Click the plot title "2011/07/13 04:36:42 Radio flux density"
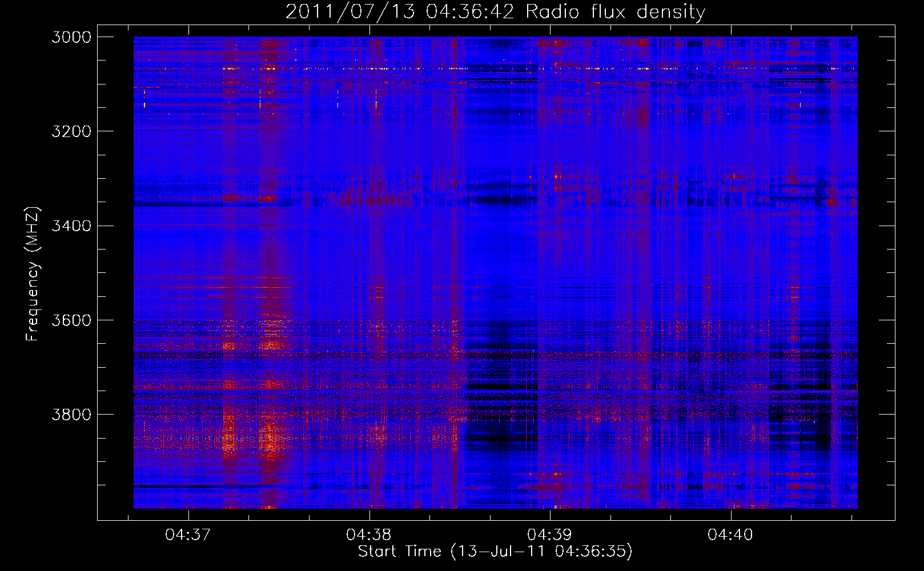The height and width of the screenshot is (571, 924). [495, 12]
